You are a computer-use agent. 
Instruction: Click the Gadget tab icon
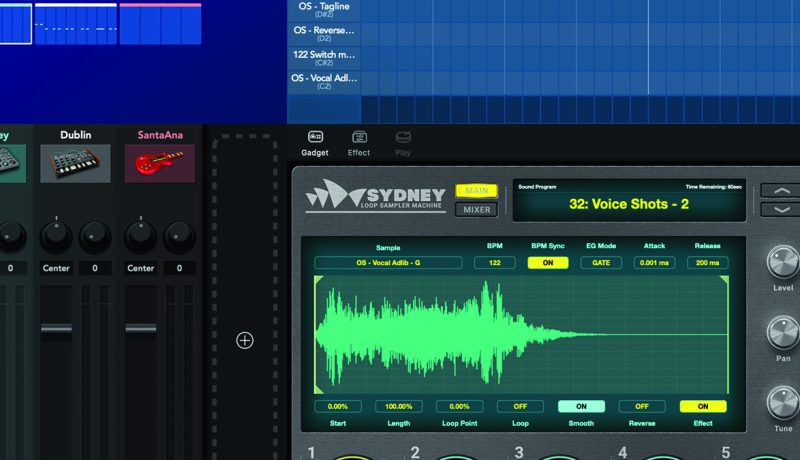tap(315, 137)
